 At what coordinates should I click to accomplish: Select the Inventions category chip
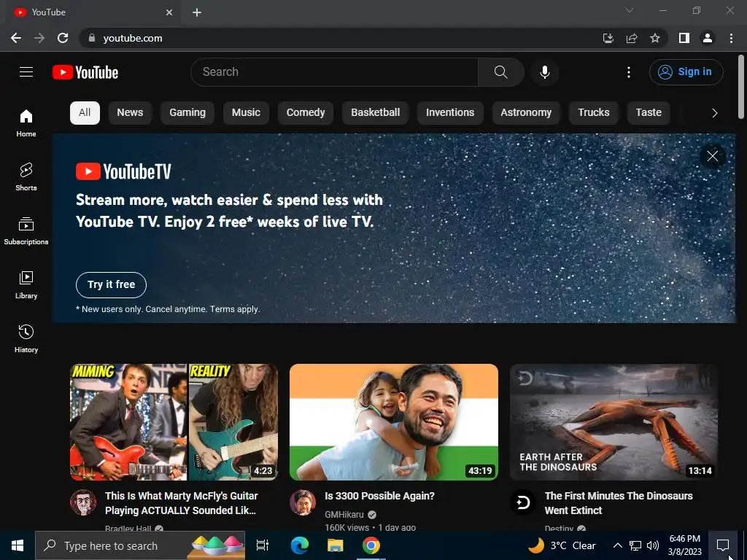tap(450, 113)
